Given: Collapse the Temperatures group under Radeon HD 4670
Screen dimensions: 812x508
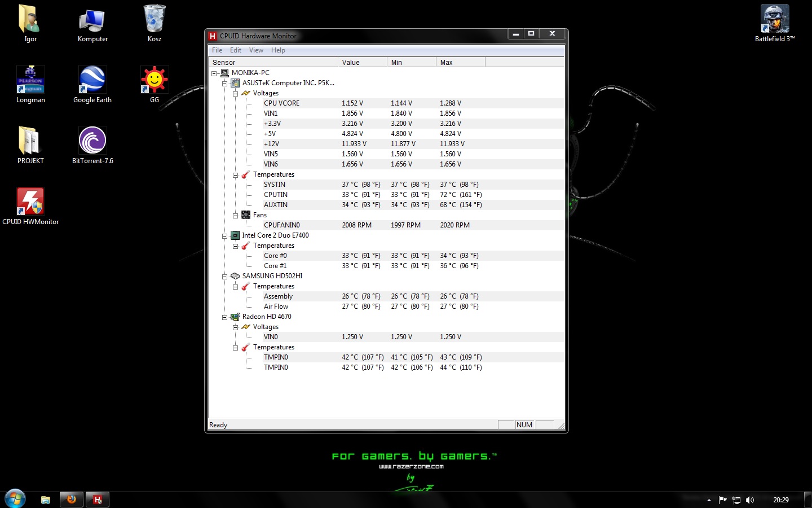Looking at the screenshot, I should [236, 348].
